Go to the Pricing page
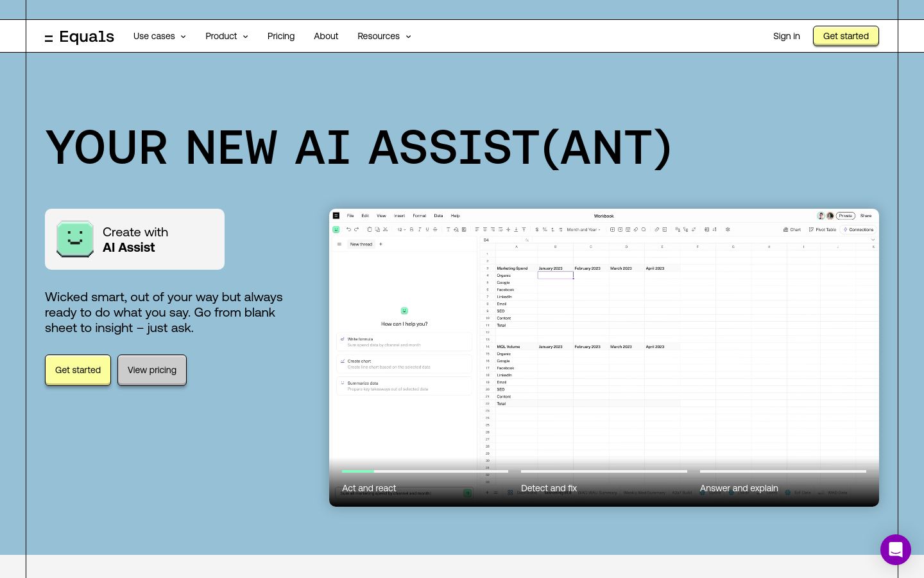 click(281, 36)
